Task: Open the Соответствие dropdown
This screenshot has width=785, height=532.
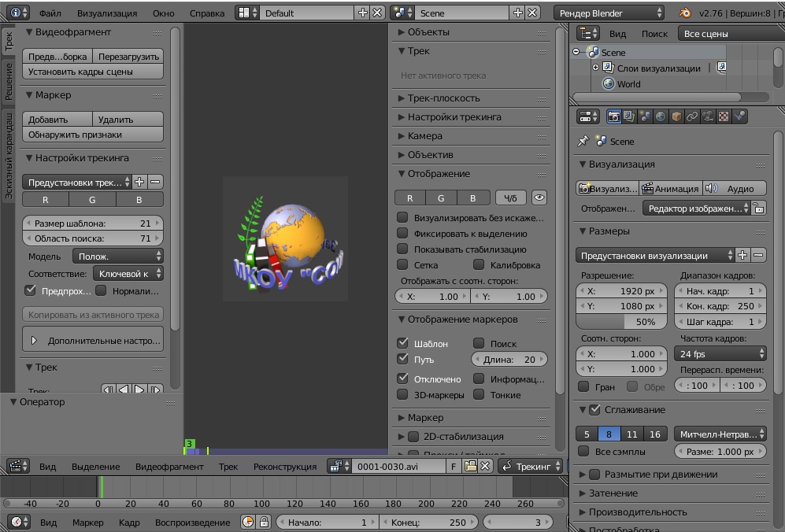Action: [x=128, y=274]
